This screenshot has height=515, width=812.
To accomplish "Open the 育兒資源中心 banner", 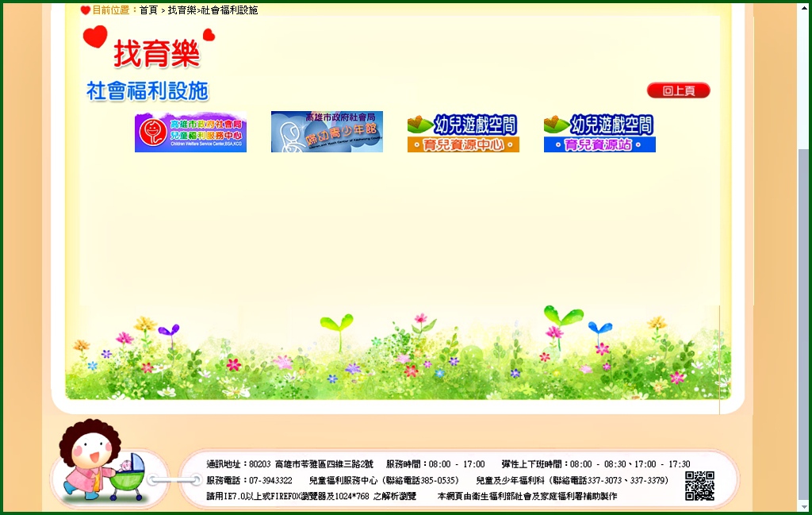I will (463, 133).
